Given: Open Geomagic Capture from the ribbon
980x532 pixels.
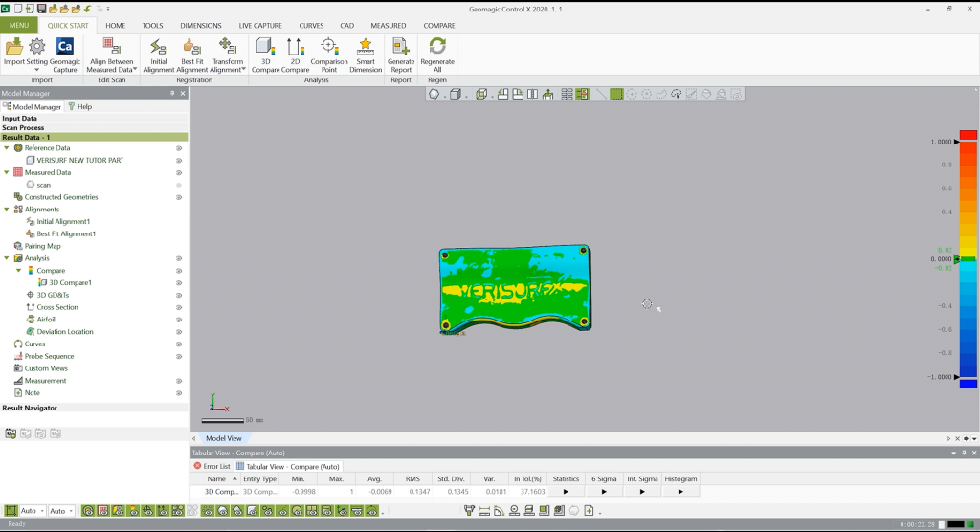Looking at the screenshot, I should (65, 55).
